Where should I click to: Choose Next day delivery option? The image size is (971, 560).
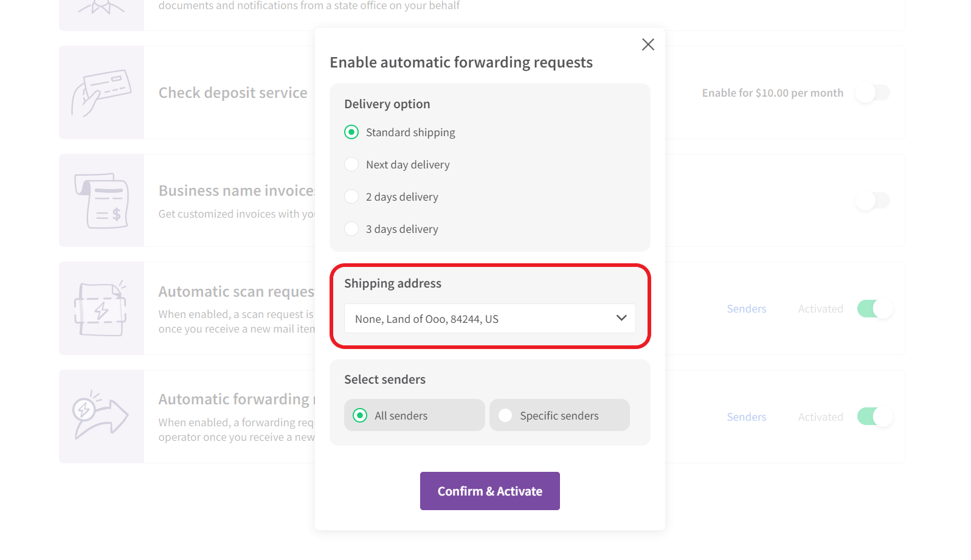(351, 164)
